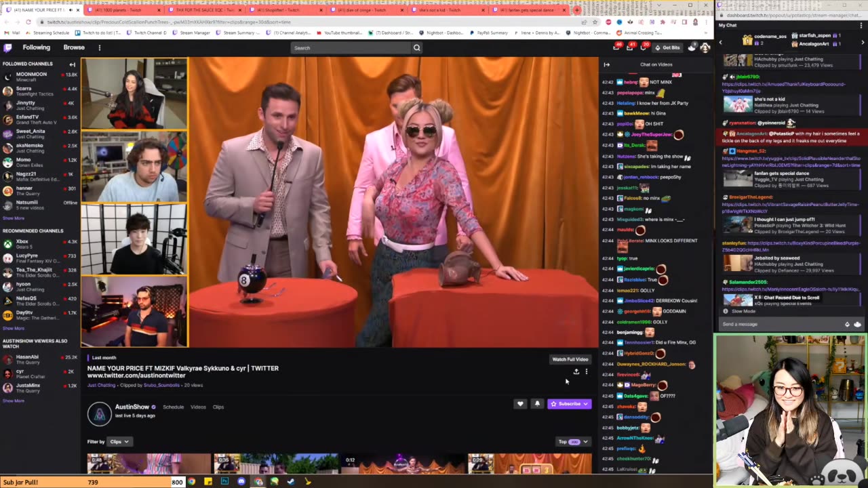The width and height of the screenshot is (868, 488).
Task: Bookmark this page with star icon
Action: point(595,22)
